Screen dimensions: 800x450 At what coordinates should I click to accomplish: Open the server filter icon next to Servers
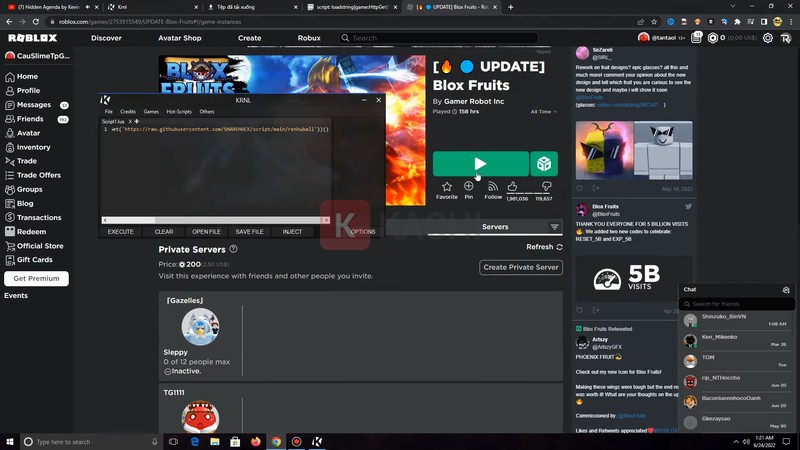pos(555,227)
